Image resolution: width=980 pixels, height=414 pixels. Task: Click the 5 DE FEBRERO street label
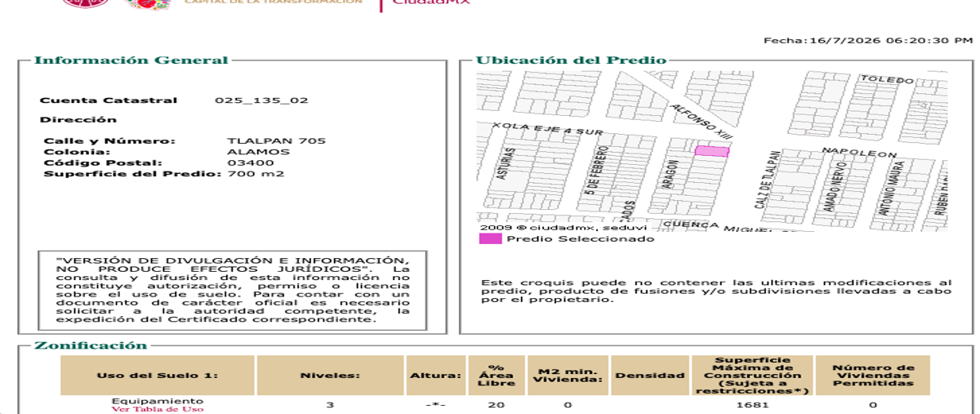pyautogui.click(x=599, y=170)
